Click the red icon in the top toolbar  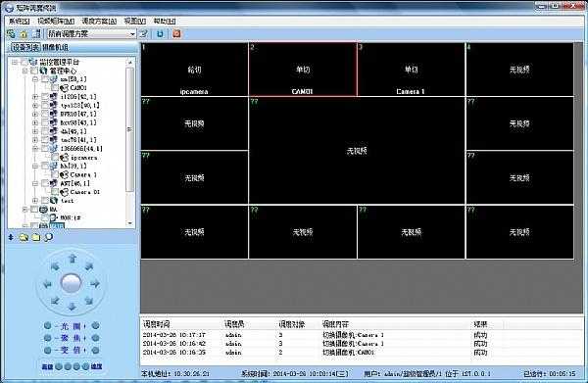click(x=176, y=33)
